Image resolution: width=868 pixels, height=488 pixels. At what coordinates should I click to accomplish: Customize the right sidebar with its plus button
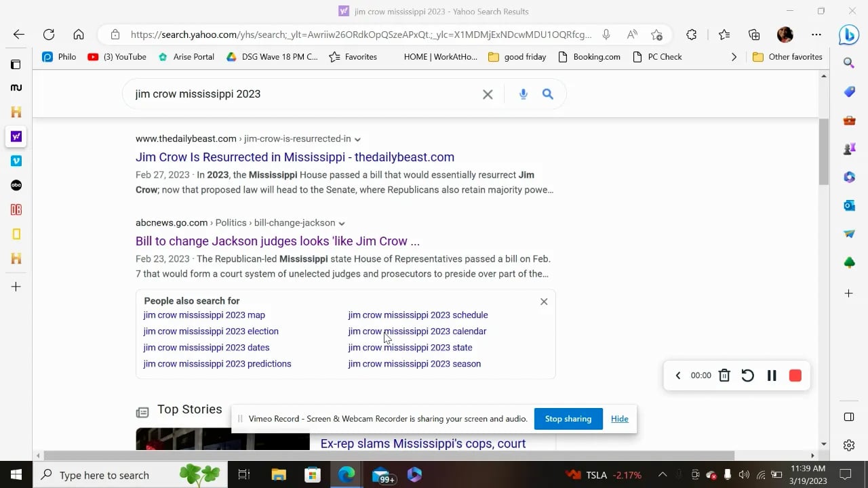(849, 293)
